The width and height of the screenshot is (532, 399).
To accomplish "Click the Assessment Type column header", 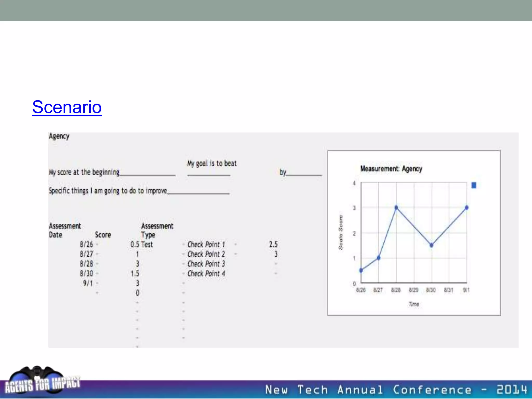I will (157, 230).
